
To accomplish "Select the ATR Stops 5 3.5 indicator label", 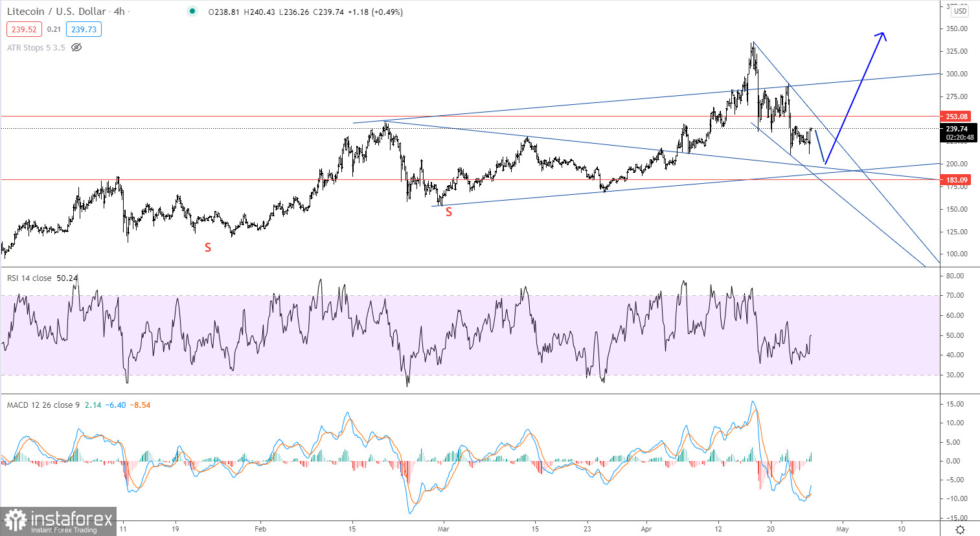I will 36,47.
